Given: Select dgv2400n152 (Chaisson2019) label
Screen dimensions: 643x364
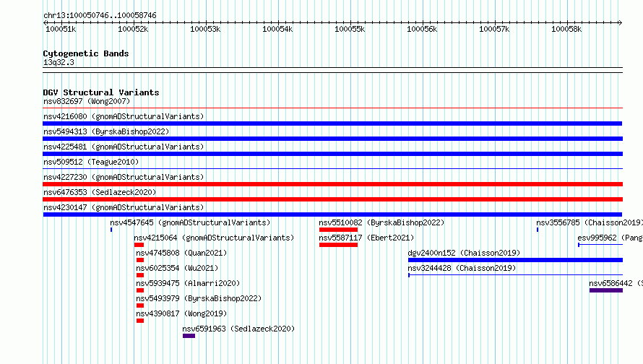Looking at the screenshot, I should (464, 253).
